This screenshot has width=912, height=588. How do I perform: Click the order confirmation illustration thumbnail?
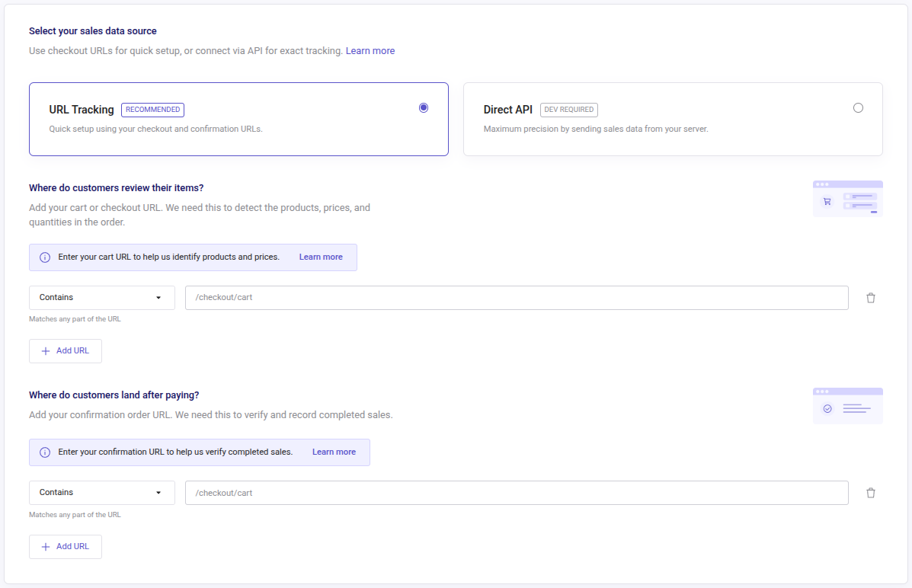(847, 405)
